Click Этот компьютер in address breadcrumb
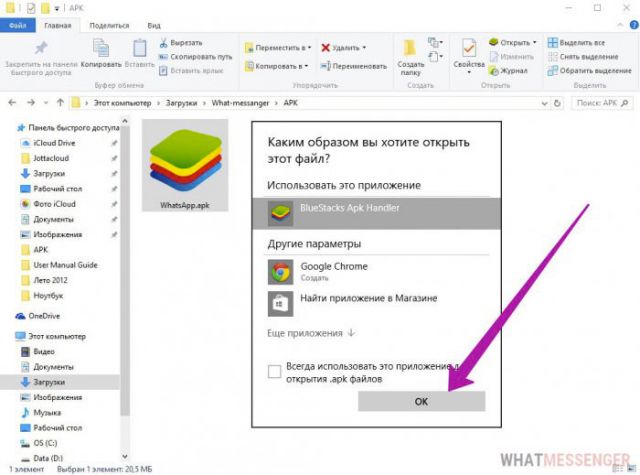640x475 pixels. click(x=122, y=103)
